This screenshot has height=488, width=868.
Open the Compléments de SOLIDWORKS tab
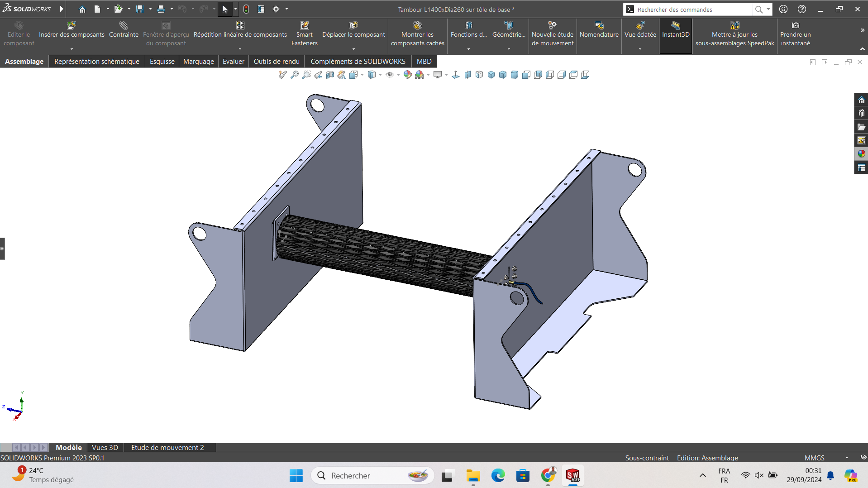point(358,62)
